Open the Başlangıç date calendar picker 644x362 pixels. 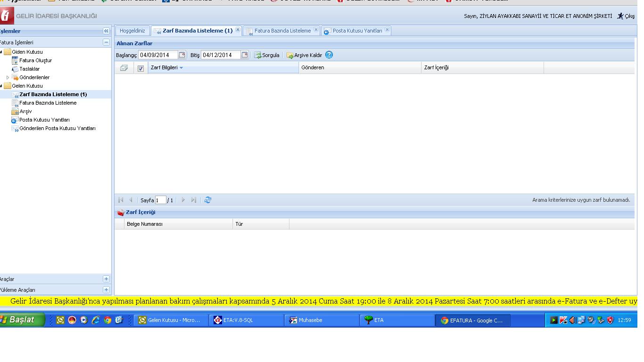(182, 55)
